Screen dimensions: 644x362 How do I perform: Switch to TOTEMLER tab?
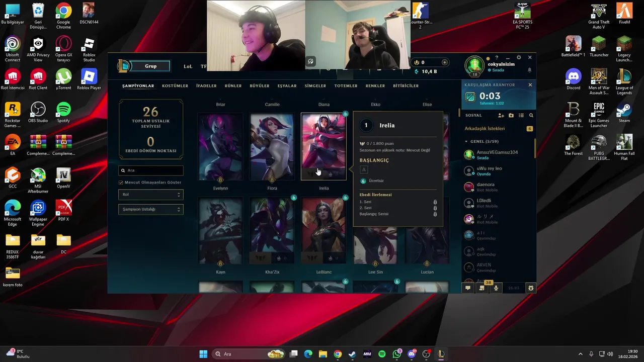point(346,86)
